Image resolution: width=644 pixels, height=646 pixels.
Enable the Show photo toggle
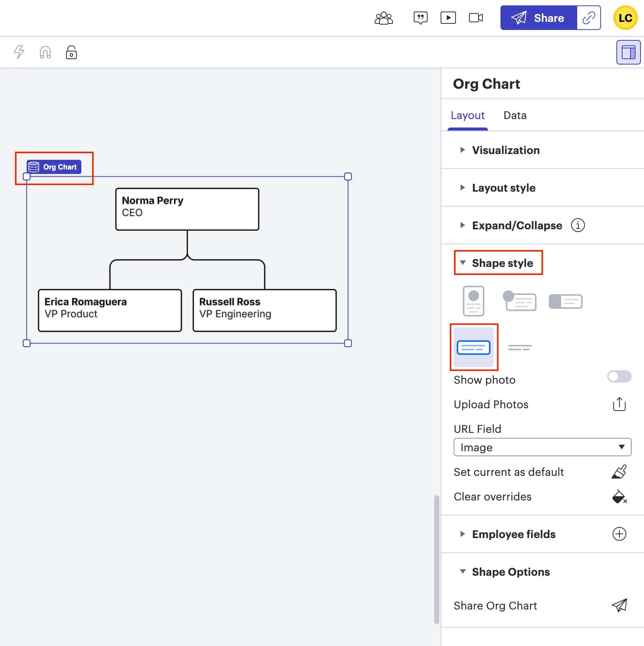619,376
